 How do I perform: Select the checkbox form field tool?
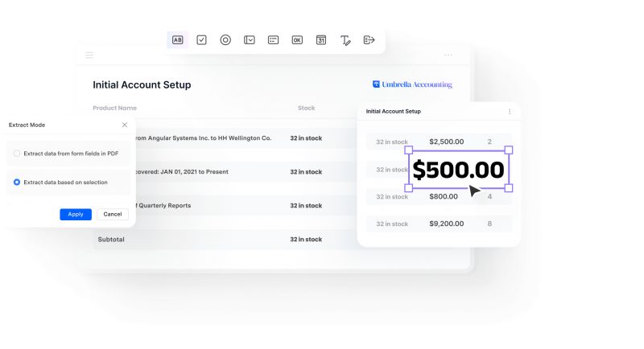201,39
